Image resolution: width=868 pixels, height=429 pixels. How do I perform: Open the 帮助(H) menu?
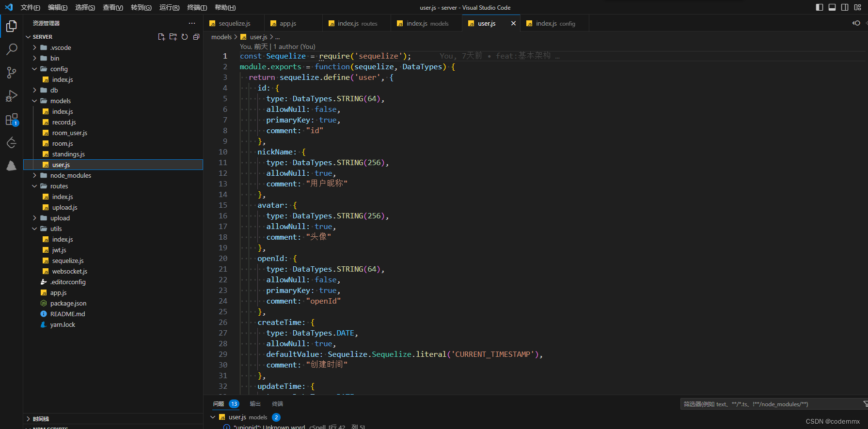(x=225, y=7)
